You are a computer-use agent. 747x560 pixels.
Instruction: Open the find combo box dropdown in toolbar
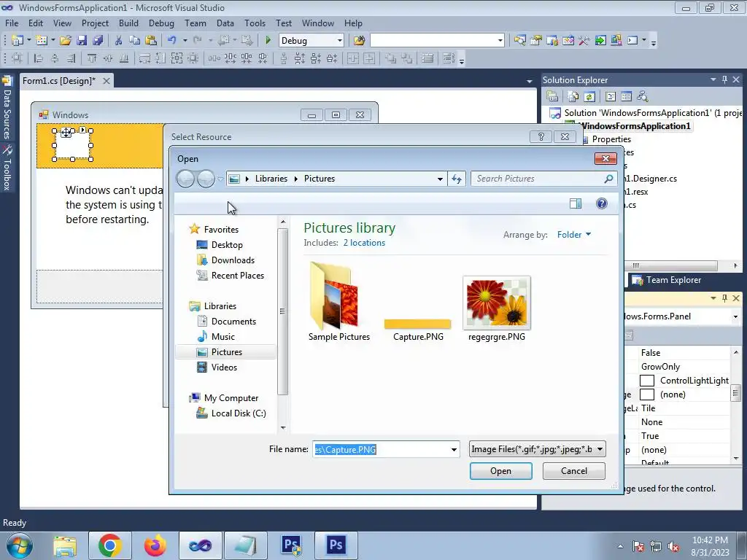(500, 41)
